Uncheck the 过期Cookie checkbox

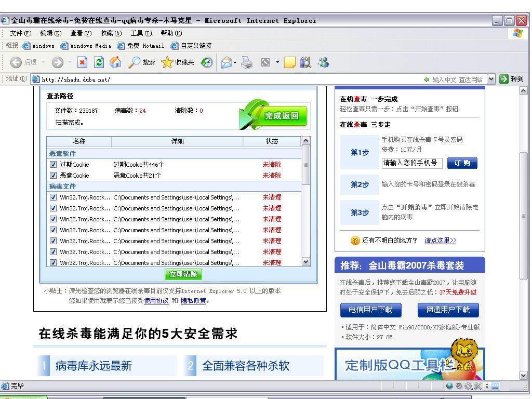tap(53, 165)
